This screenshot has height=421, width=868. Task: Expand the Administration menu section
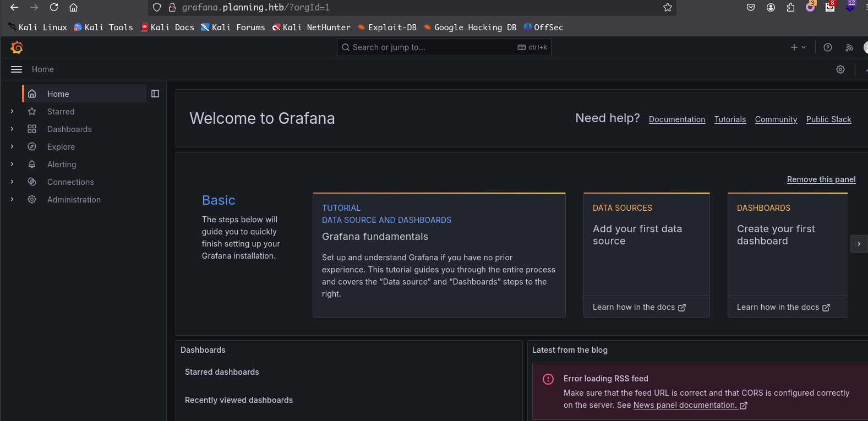pos(12,200)
